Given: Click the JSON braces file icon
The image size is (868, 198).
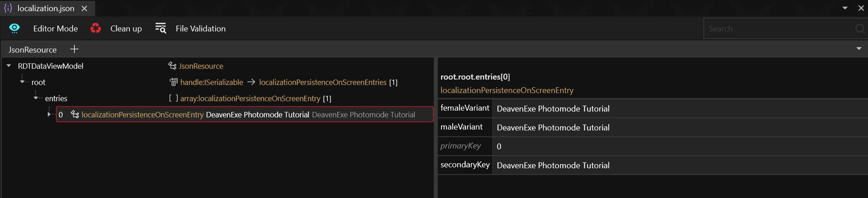Looking at the screenshot, I should (8, 9).
